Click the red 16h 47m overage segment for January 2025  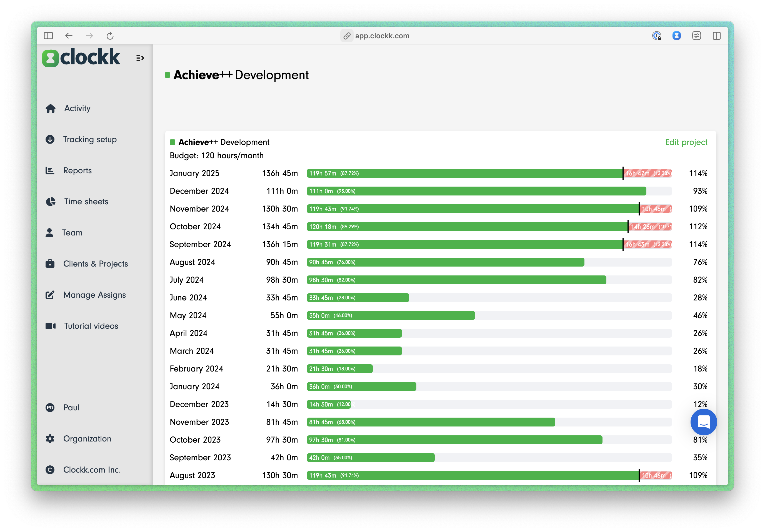(x=648, y=173)
